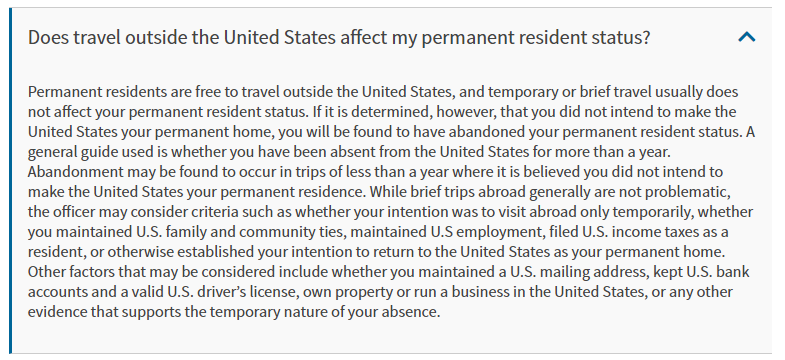This screenshot has width=785, height=360.
Task: Click the travel outside United States question heading
Action: [x=339, y=38]
